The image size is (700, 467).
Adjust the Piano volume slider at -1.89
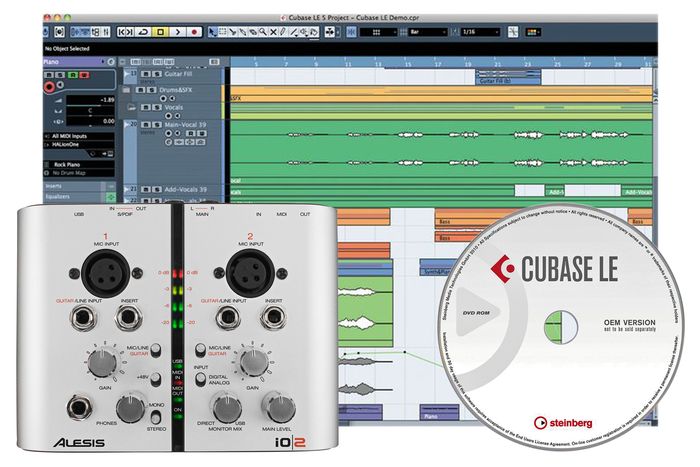(90, 101)
